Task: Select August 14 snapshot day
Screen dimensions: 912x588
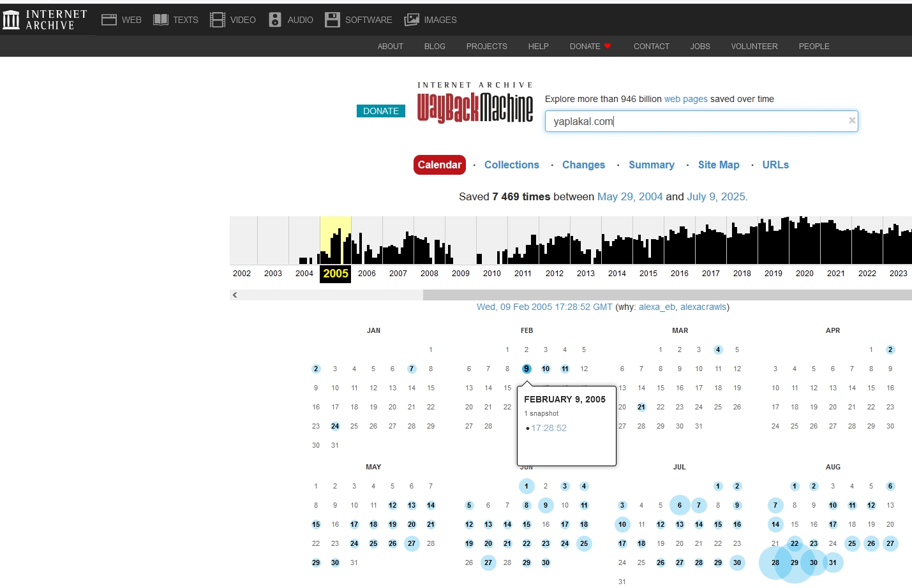Action: [775, 524]
